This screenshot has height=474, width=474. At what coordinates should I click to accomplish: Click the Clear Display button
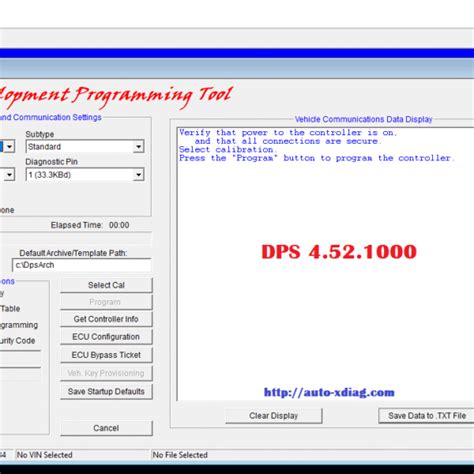point(274,416)
